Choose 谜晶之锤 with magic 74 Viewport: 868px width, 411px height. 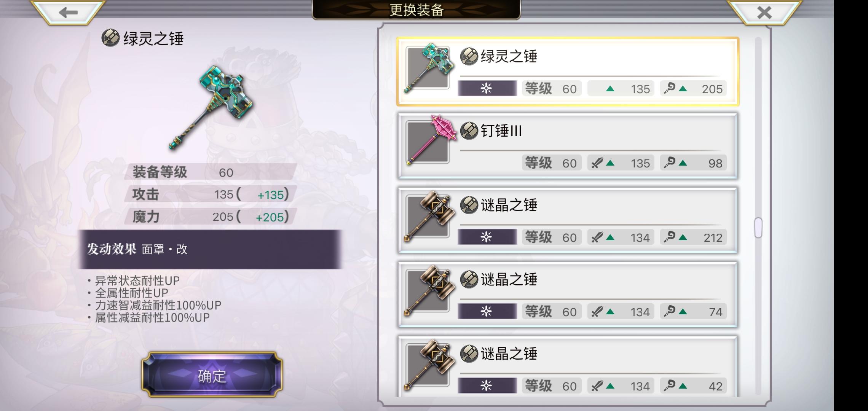click(567, 294)
